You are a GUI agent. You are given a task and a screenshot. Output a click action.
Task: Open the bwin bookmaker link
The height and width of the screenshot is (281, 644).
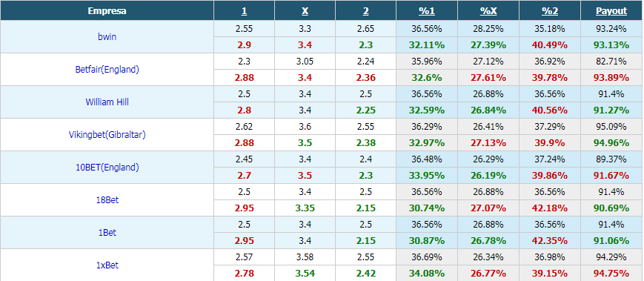click(x=107, y=36)
